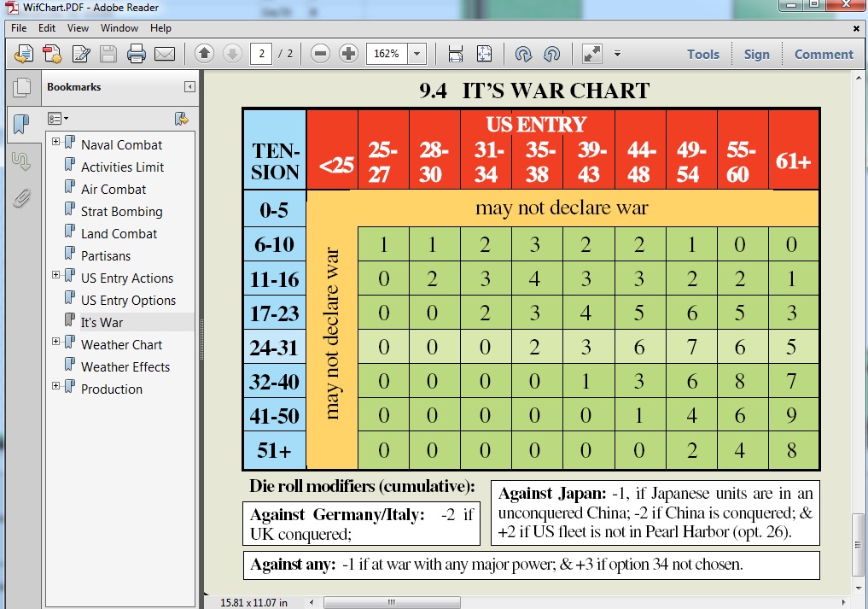Expand the Production bookmark
Viewport: 868px width, 609px height.
56,385
